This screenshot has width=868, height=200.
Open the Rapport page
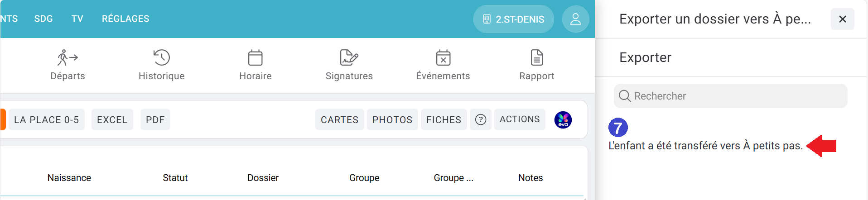[537, 65]
